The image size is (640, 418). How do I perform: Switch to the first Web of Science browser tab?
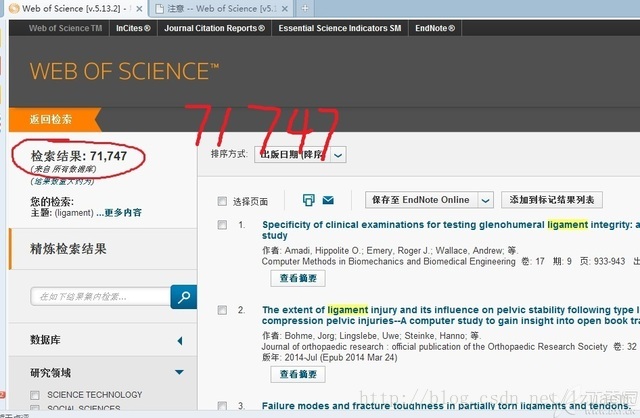click(x=76, y=9)
